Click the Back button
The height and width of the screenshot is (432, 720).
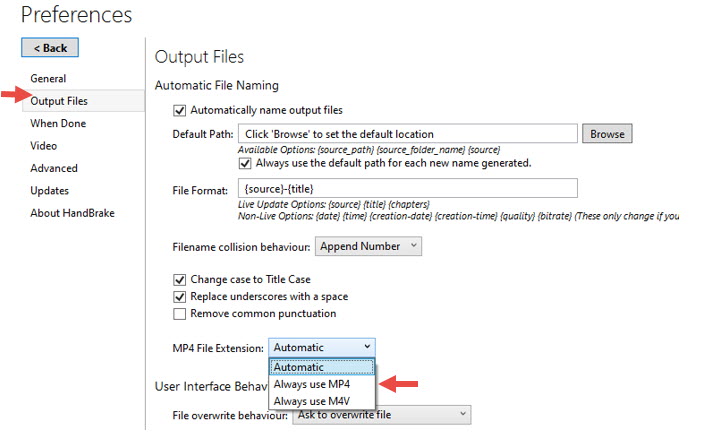point(50,48)
